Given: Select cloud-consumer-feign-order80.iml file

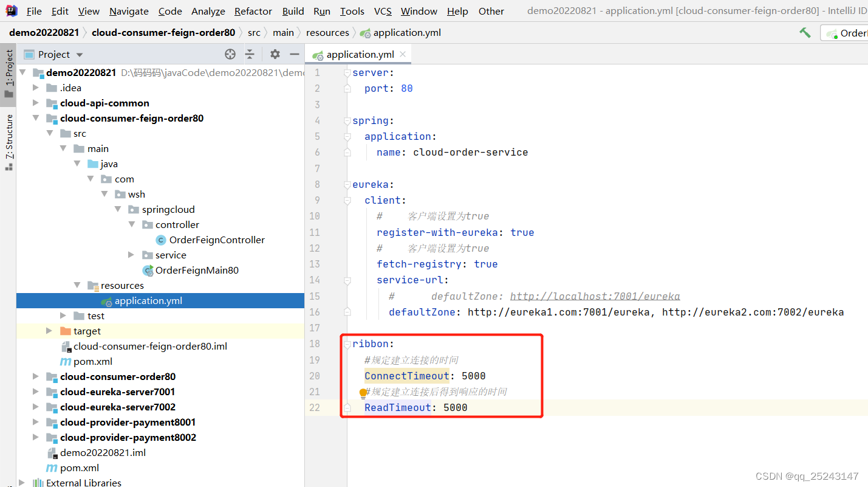Looking at the screenshot, I should [x=150, y=347].
